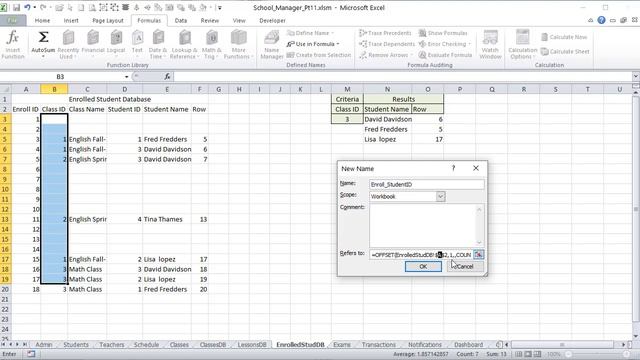Image resolution: width=640 pixels, height=360 pixels.
Task: Open Evaluate Formula
Action: (446, 55)
